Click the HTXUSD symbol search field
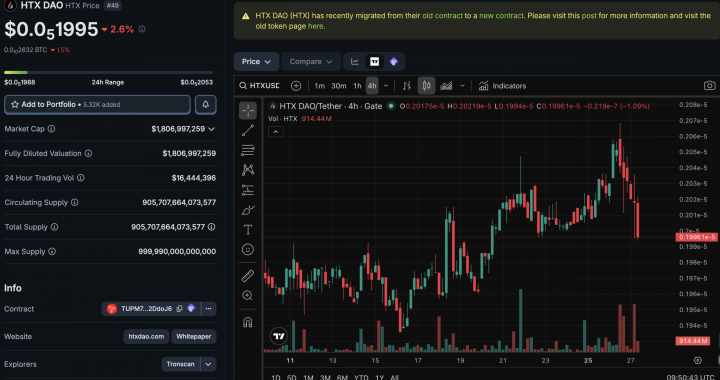The height and width of the screenshot is (380, 720). point(259,86)
